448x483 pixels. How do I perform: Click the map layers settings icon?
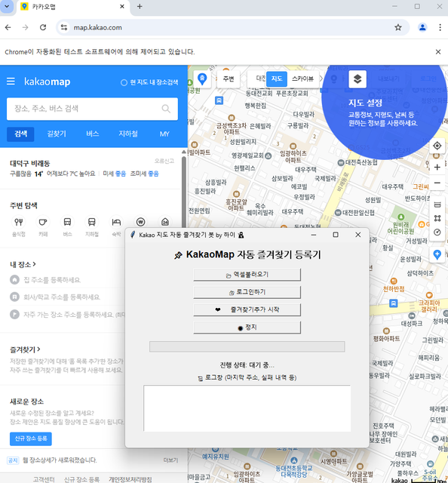[357, 79]
